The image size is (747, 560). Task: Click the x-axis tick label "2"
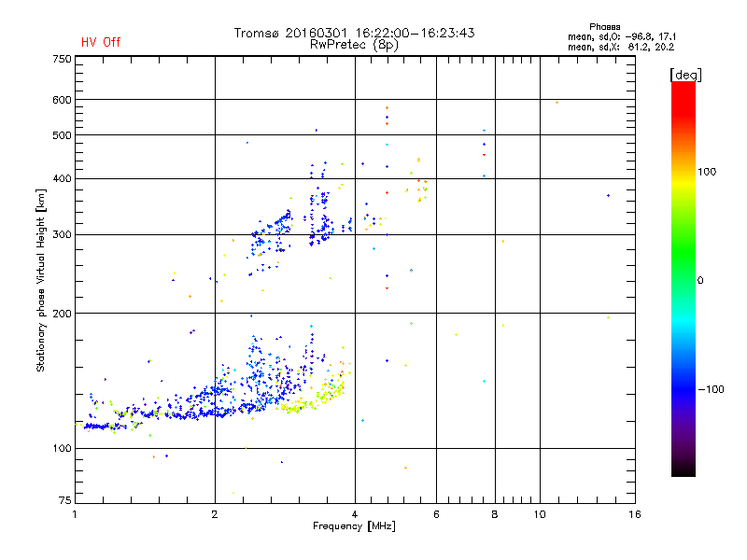coord(215,514)
